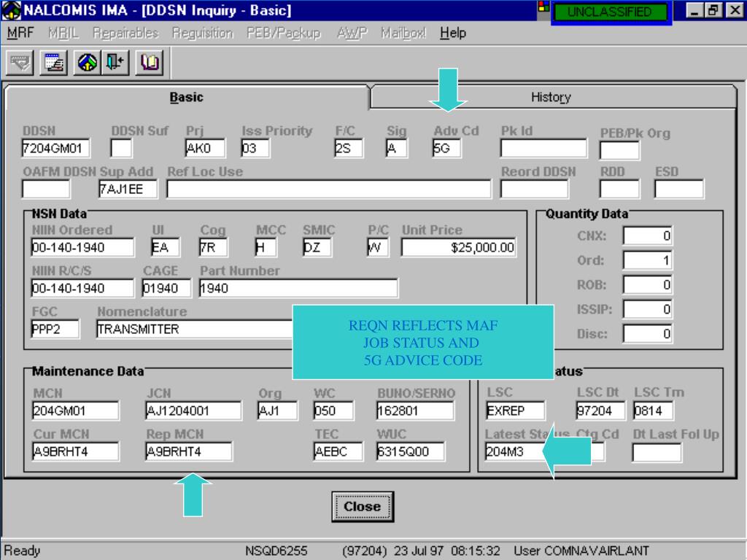Click the long Ref Loc Use field
747x560 pixels.
pyautogui.click(x=329, y=189)
